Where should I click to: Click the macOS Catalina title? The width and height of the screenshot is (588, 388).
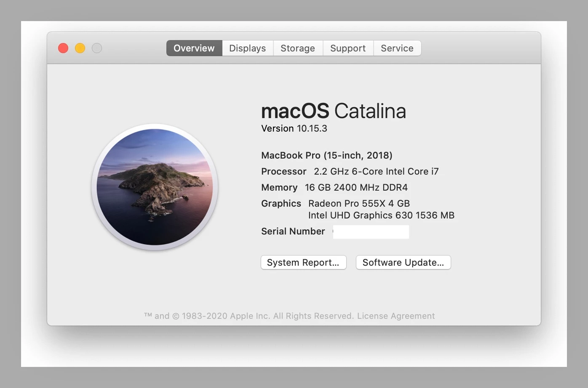tap(333, 111)
